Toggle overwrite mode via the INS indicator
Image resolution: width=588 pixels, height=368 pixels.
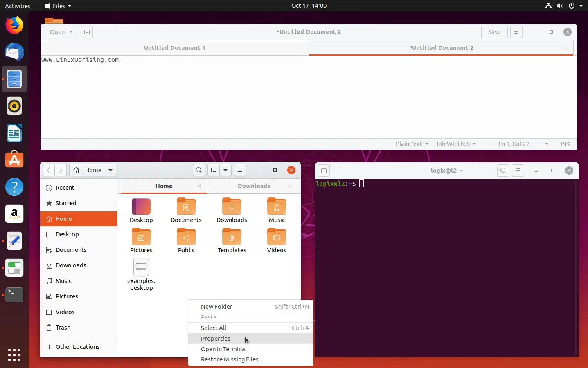(565, 144)
